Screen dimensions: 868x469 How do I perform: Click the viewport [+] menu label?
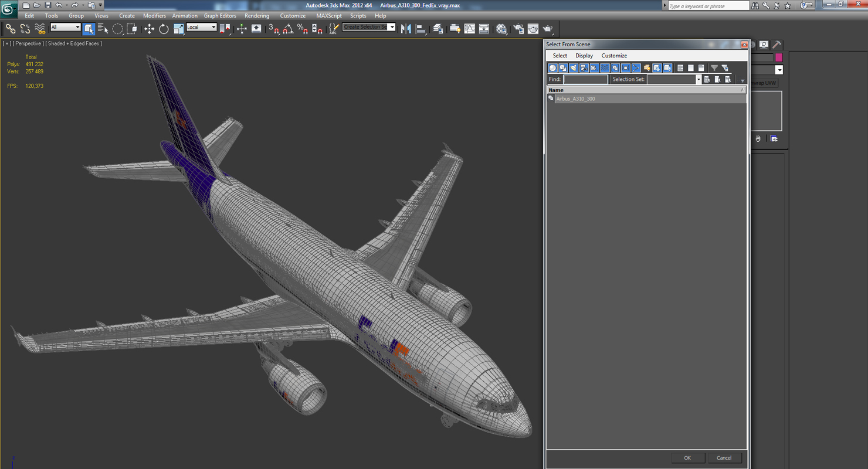pyautogui.click(x=7, y=43)
